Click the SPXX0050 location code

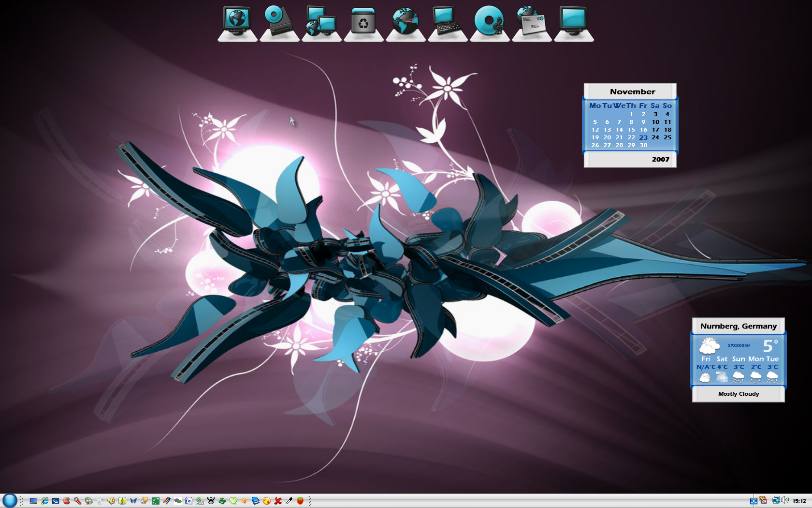[739, 345]
